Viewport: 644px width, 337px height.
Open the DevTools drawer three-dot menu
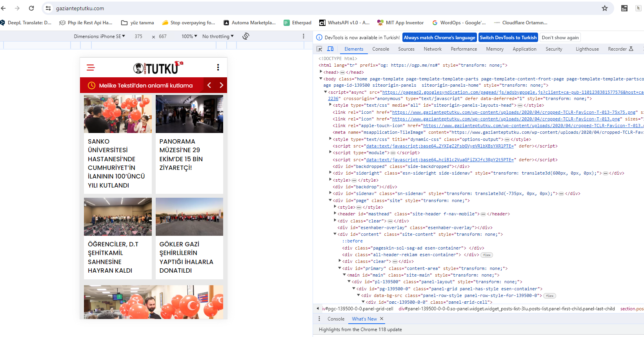(319, 319)
